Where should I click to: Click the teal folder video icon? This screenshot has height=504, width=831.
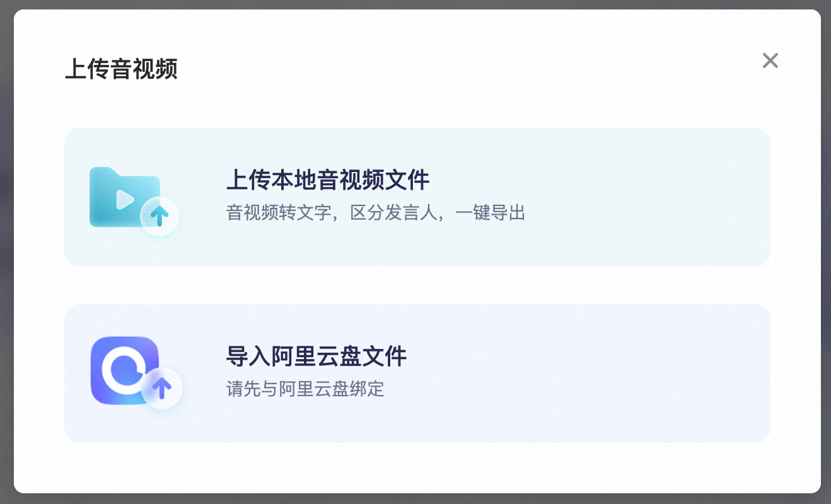[124, 197]
